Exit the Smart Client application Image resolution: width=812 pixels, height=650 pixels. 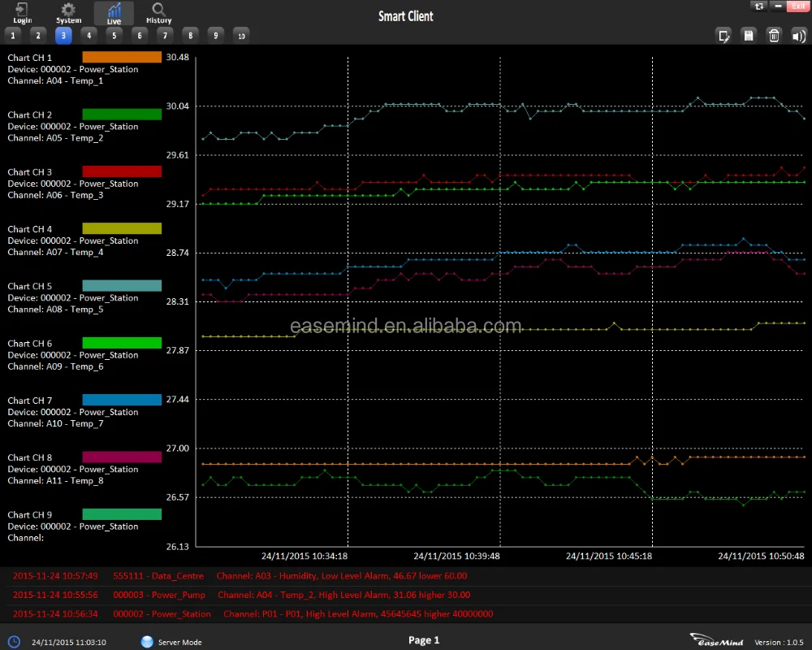[x=800, y=6]
